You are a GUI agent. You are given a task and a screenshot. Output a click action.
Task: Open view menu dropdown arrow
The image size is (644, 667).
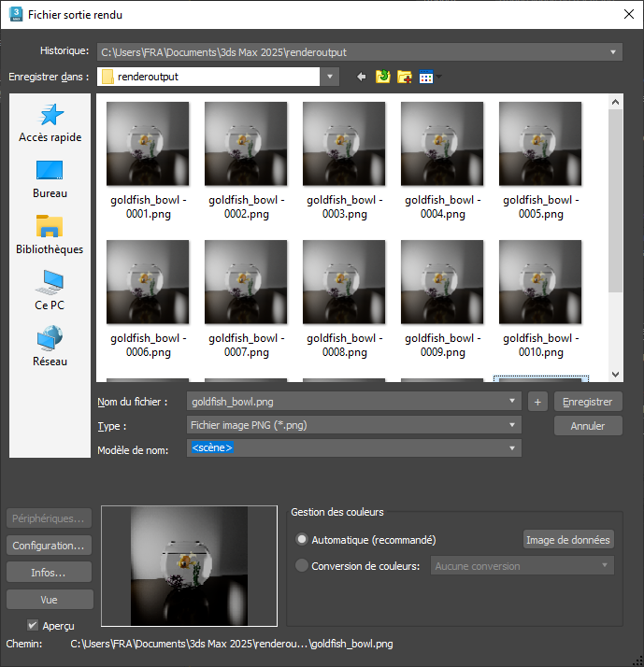439,77
